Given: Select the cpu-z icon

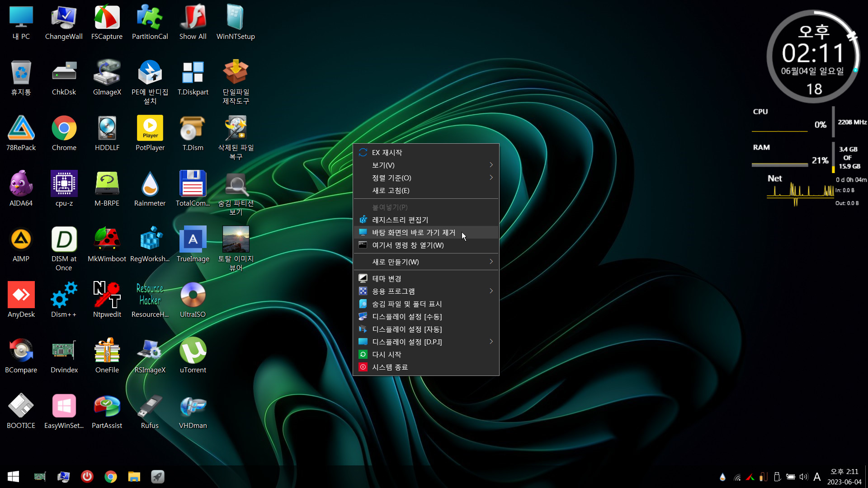Looking at the screenshot, I should coord(64,189).
